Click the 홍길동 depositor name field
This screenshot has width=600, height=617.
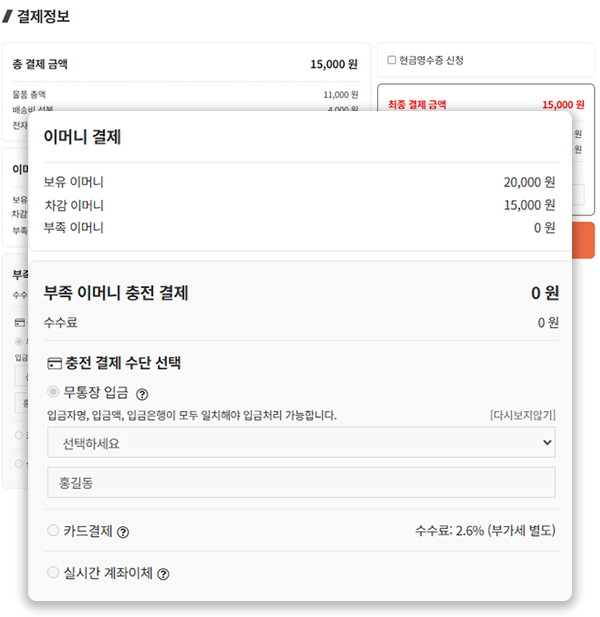pyautogui.click(x=300, y=483)
